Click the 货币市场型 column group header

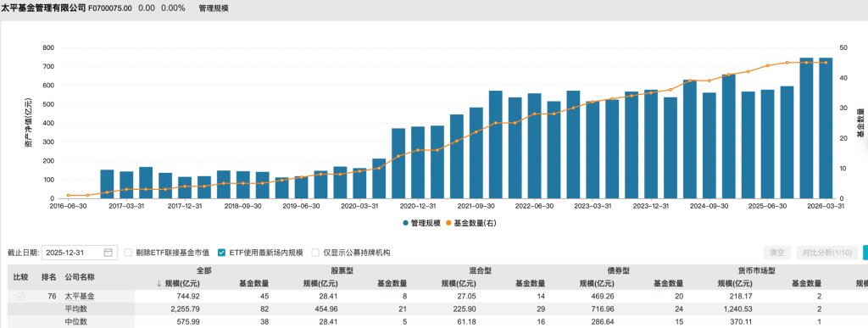pos(756,271)
